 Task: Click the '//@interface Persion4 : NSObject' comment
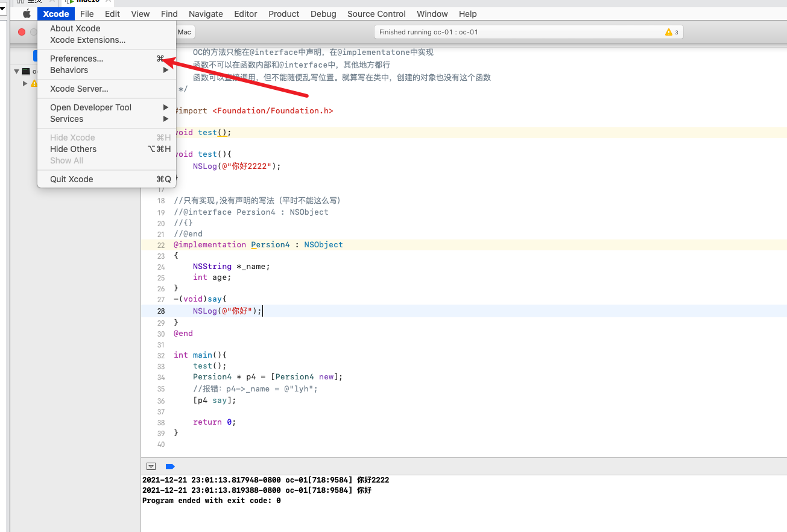[x=251, y=212]
